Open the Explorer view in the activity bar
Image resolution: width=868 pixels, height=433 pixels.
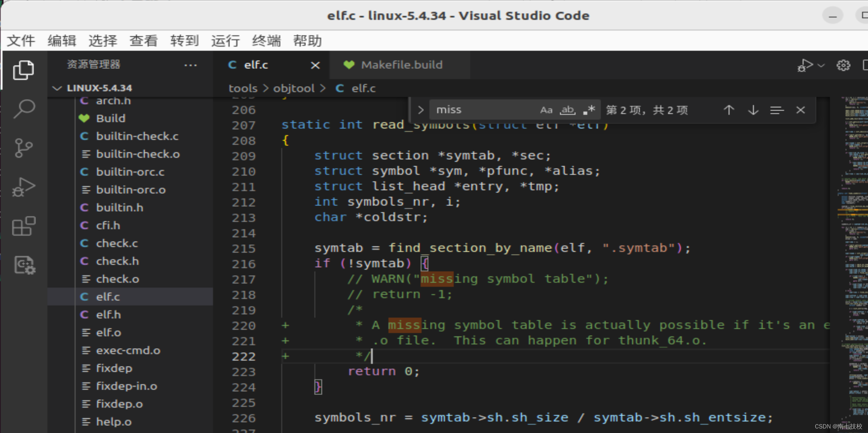tap(23, 70)
